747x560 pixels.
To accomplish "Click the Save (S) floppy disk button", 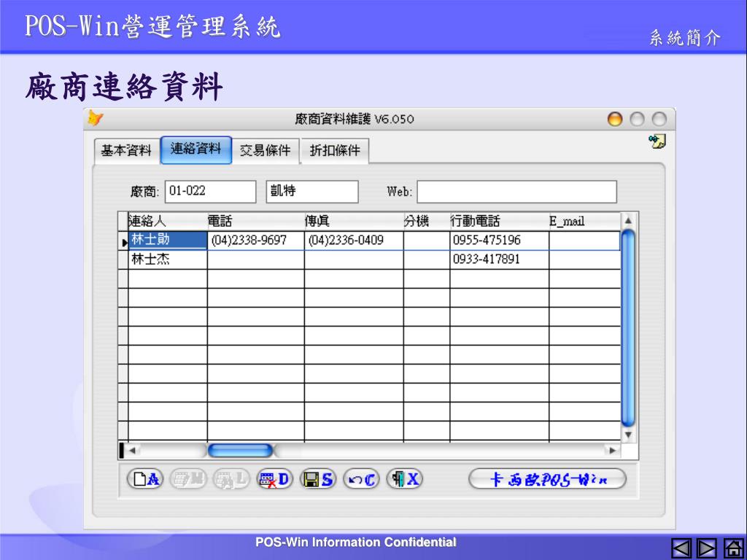I will (x=318, y=478).
